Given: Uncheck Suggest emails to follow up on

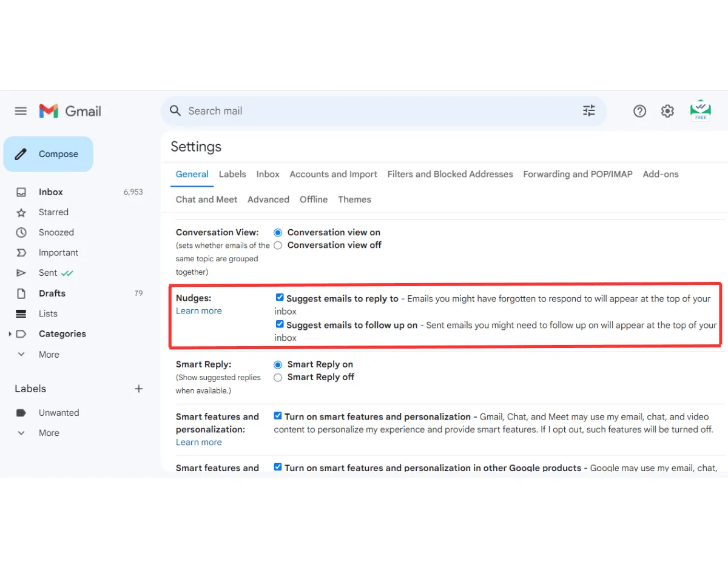Looking at the screenshot, I should point(280,324).
